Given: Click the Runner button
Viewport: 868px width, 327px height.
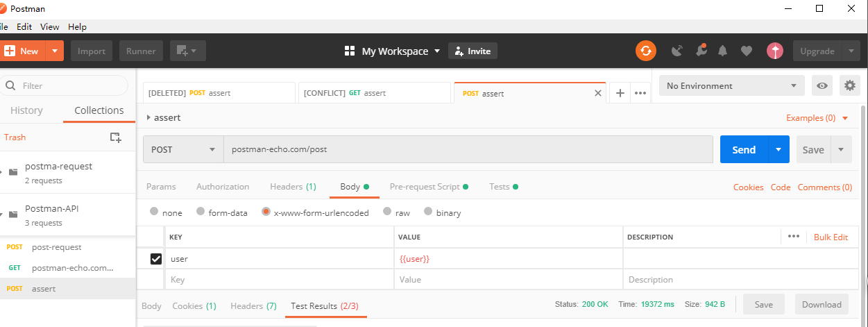Looking at the screenshot, I should [141, 51].
